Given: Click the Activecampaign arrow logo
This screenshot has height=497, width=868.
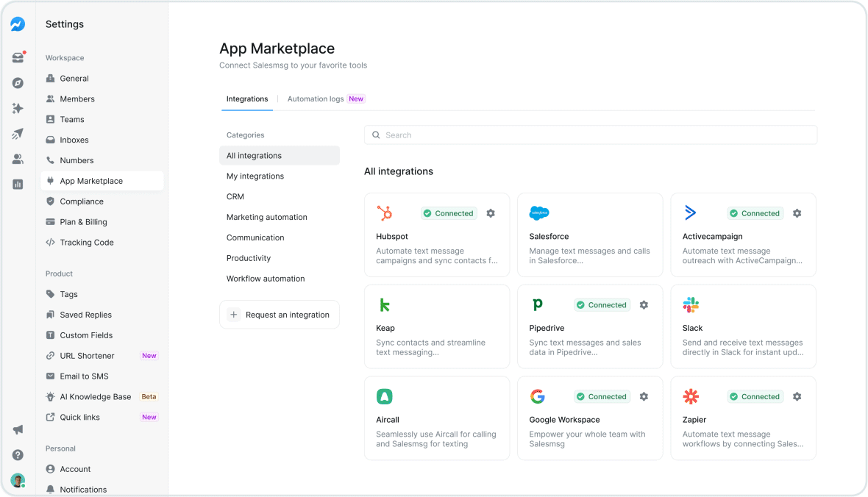Looking at the screenshot, I should coord(690,212).
